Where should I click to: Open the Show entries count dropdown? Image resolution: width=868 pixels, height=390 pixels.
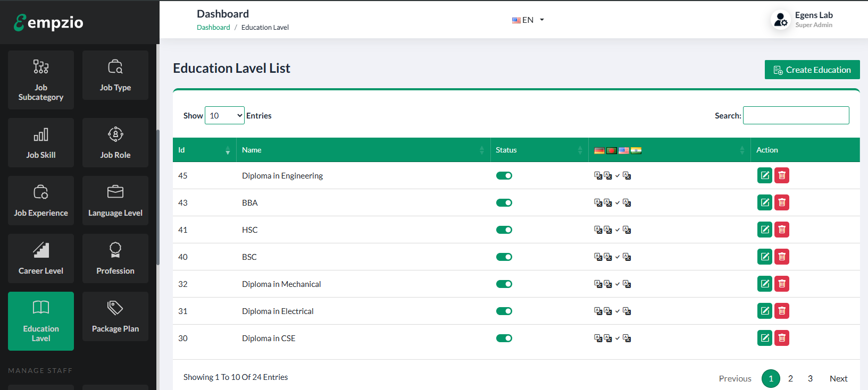[224, 116]
